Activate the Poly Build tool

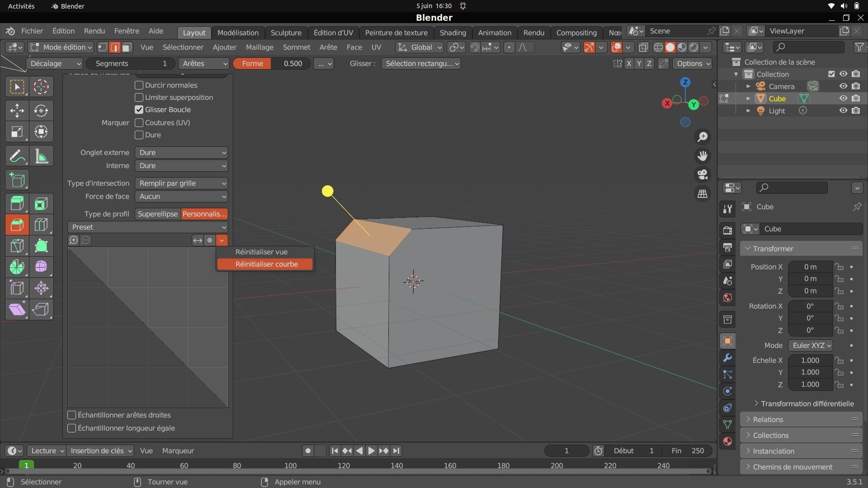41,246
